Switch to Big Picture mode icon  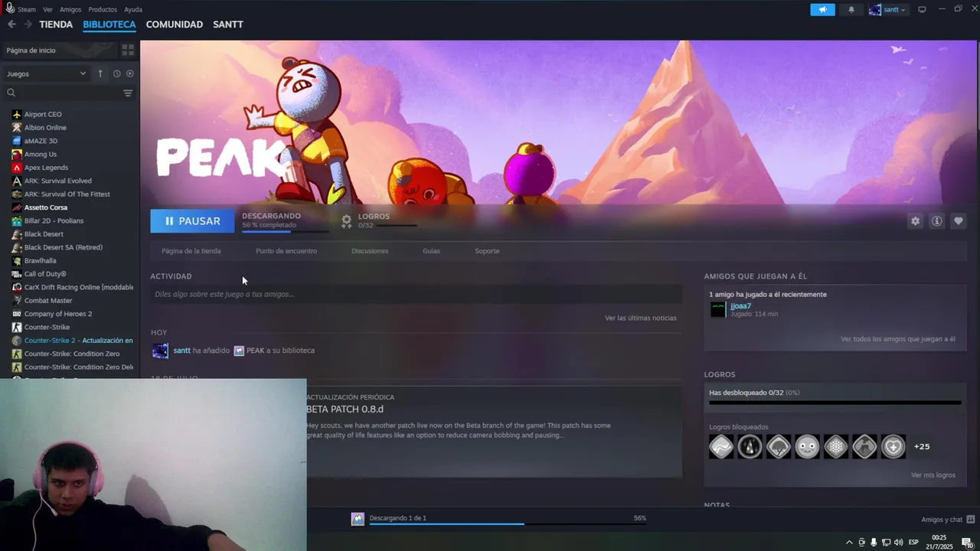(922, 10)
